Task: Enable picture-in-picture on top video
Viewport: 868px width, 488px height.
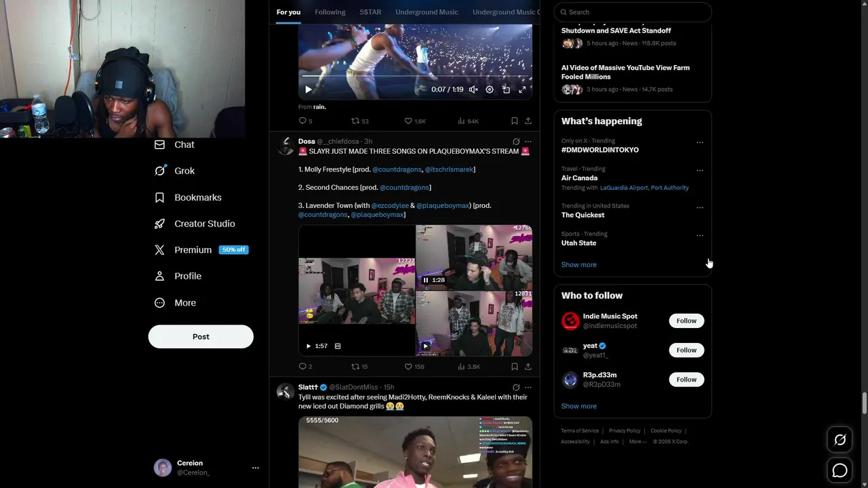Action: tap(506, 89)
